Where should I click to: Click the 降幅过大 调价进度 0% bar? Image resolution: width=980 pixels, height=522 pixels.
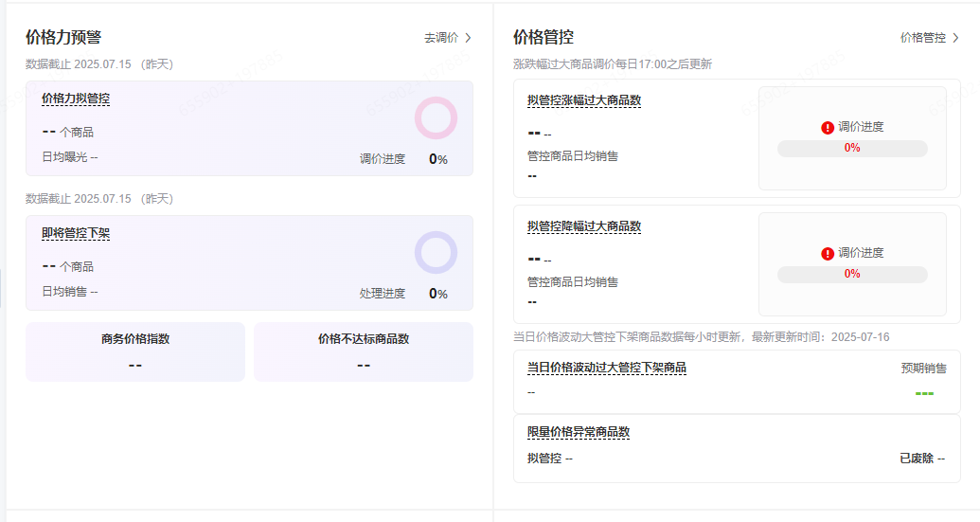[x=852, y=274]
